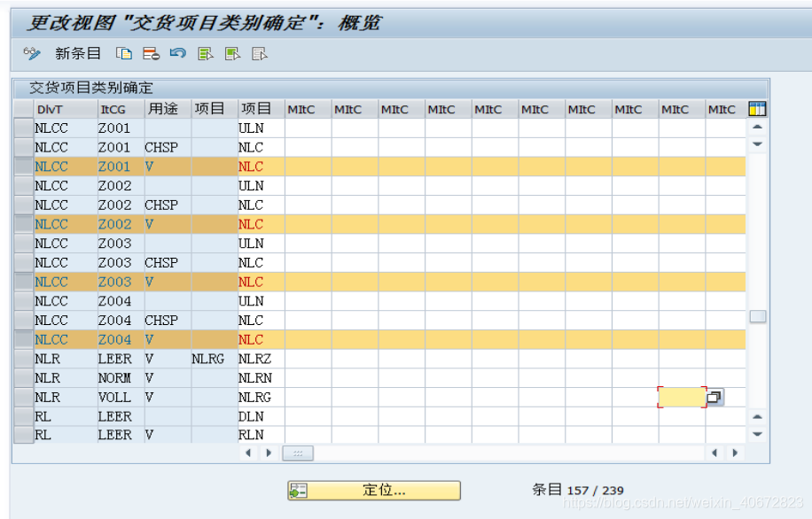Click the VOLL item category group cell

tap(121, 398)
